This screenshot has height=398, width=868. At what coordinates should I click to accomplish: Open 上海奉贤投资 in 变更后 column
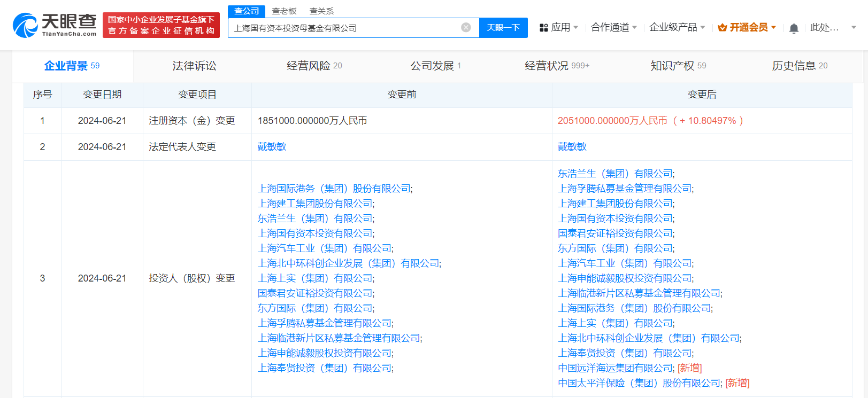tap(625, 353)
